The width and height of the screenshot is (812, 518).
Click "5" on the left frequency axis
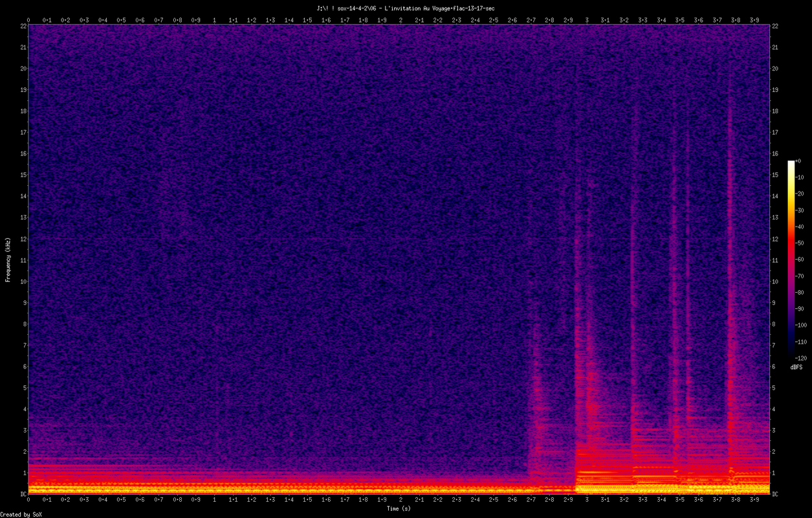(x=24, y=388)
